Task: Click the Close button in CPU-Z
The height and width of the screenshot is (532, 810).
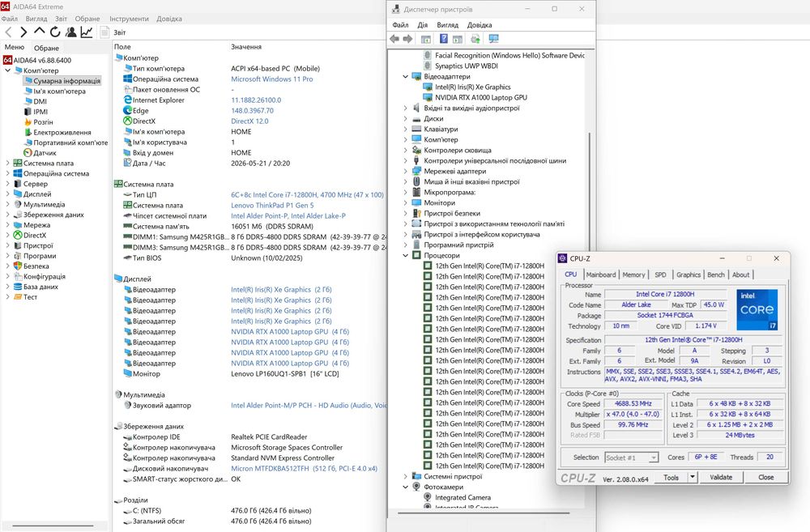Action: click(x=765, y=477)
